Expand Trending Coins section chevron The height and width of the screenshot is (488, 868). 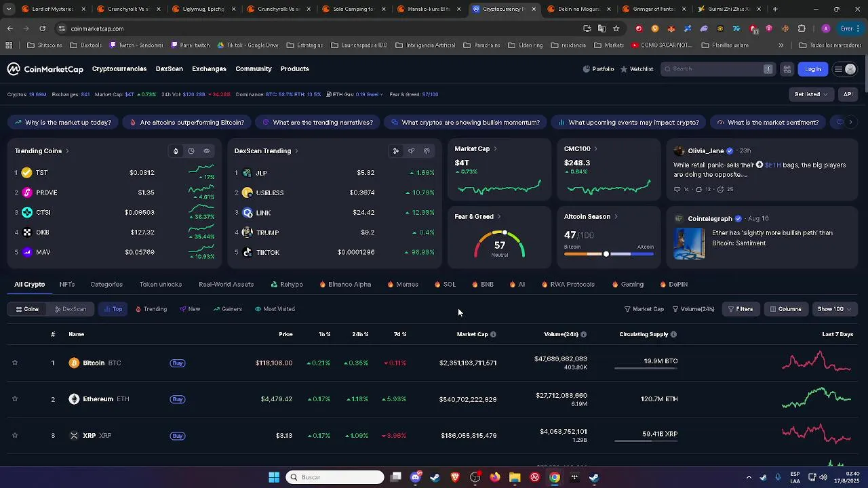67,151
